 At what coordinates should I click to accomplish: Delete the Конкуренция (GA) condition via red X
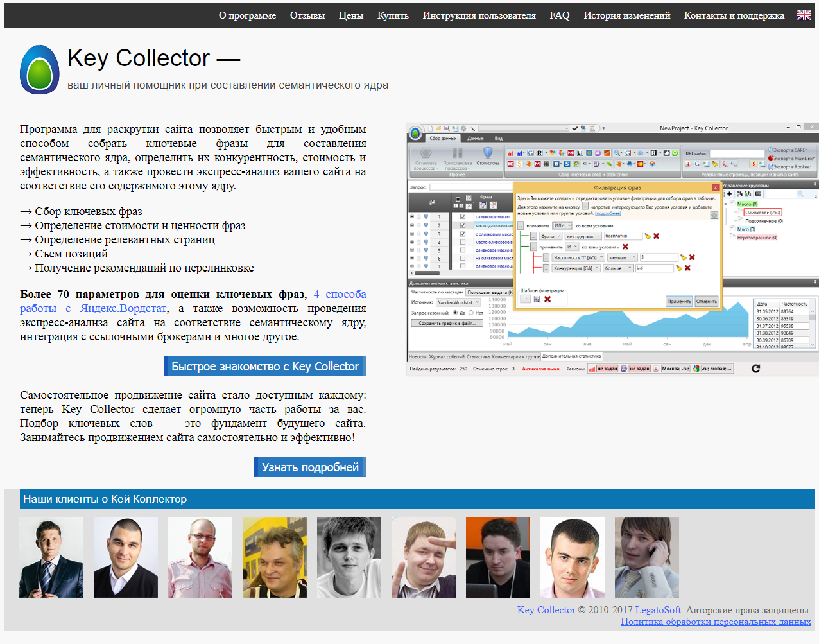click(x=686, y=268)
